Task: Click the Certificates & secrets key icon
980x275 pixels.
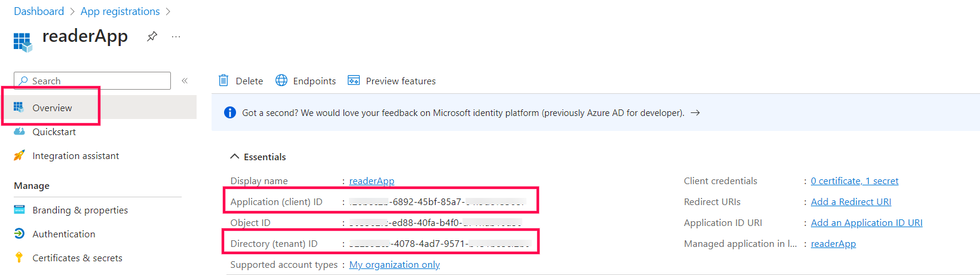Action: 20,258
